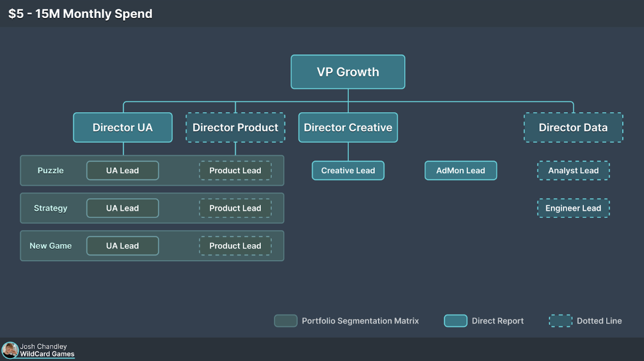Select the Director Data box
The image size is (644, 361).
573,127
